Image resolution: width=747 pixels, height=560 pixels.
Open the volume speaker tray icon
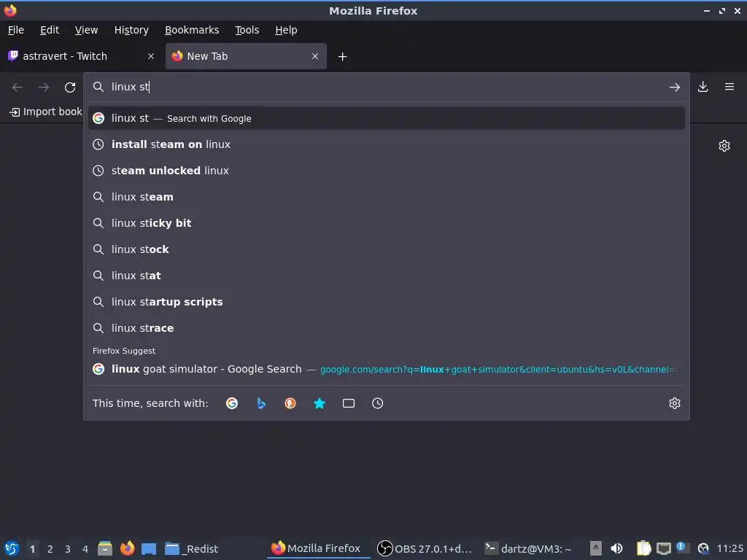[x=616, y=548]
